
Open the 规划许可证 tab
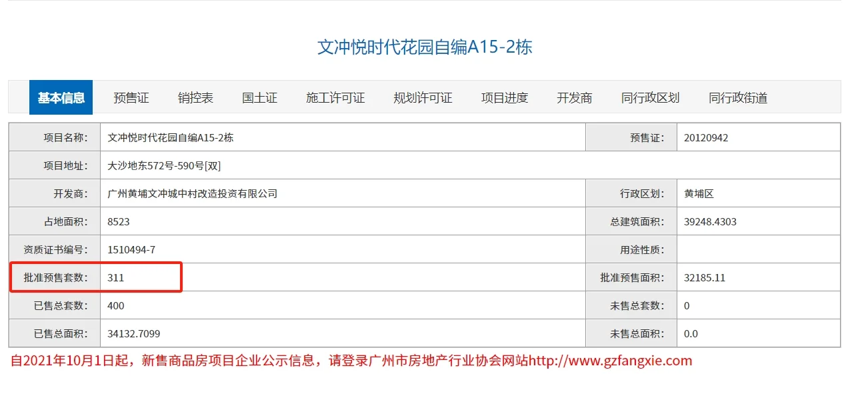423,98
